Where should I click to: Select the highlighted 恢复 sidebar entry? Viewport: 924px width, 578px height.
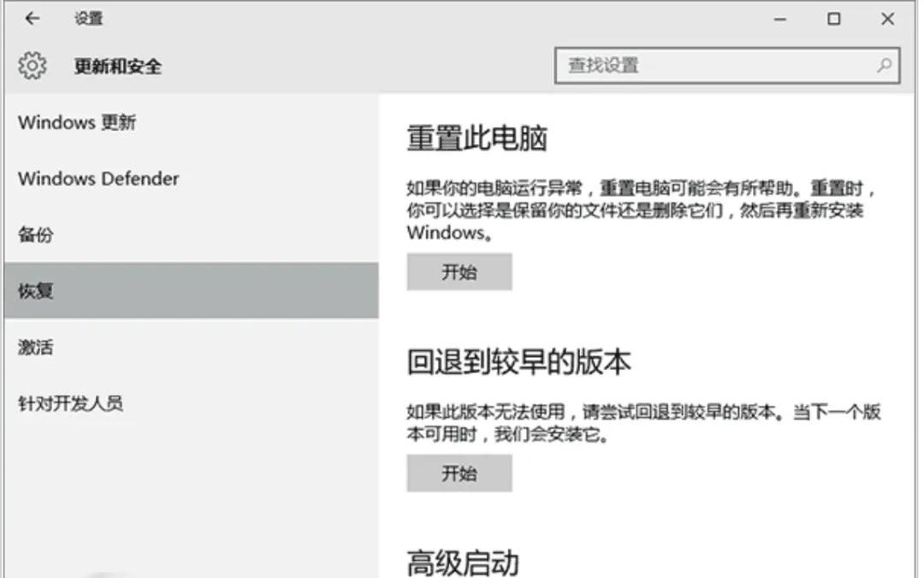click(35, 291)
